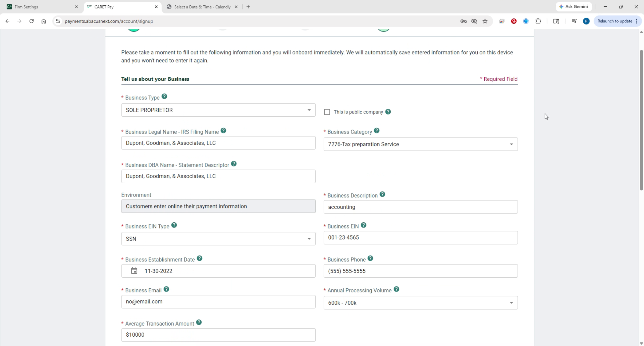Click the Business Phone field
Screen dimensions: 644x346
pos(420,271)
